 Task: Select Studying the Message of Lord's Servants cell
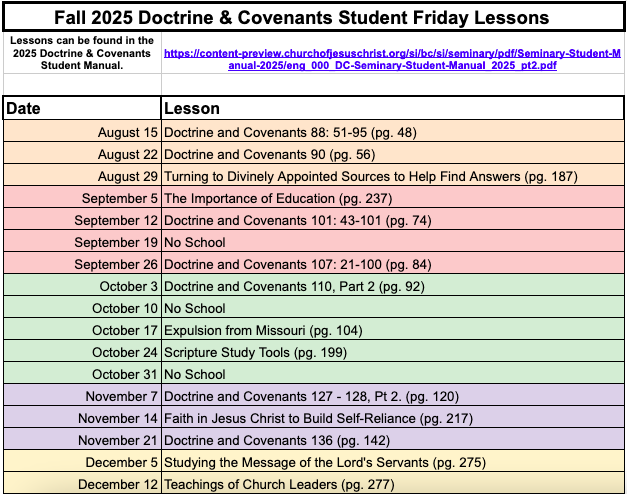[393, 462]
